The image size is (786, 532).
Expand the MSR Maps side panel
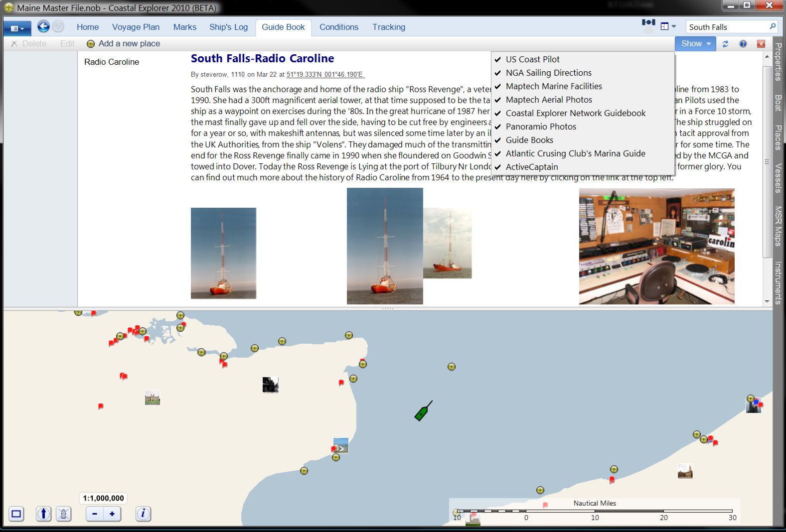tap(778, 226)
